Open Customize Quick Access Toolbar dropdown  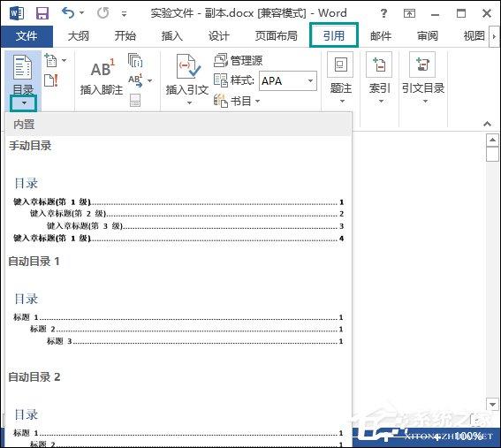point(124,14)
